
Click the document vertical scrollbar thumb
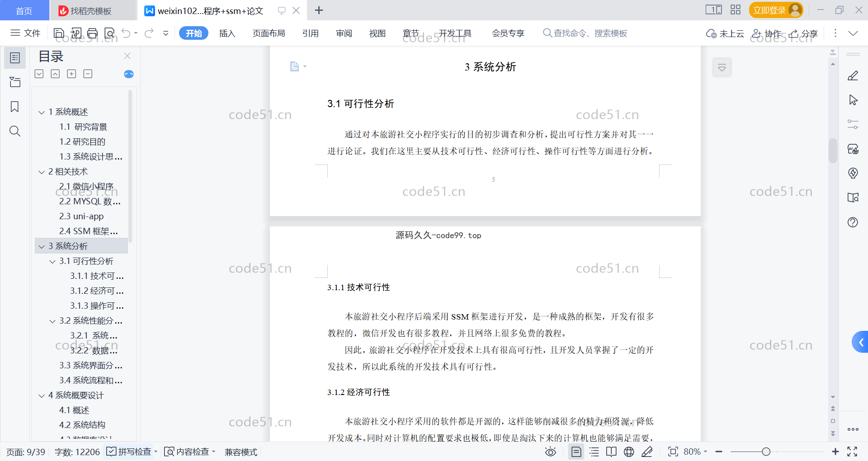833,151
